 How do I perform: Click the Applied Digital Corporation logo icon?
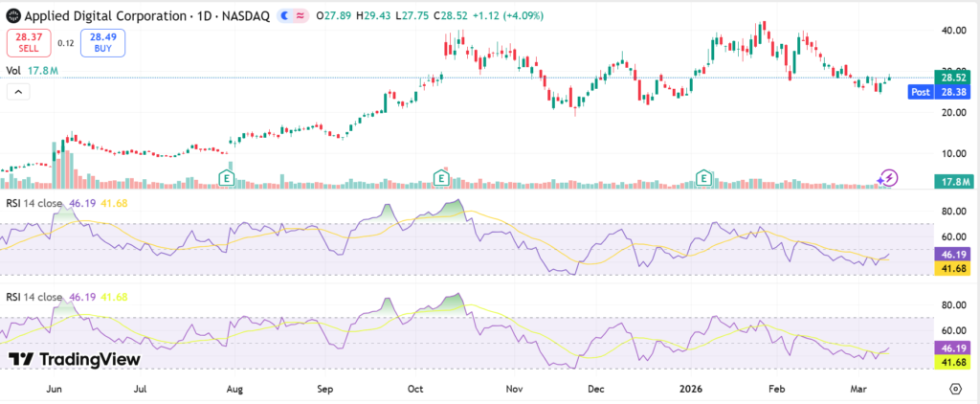pos(12,16)
